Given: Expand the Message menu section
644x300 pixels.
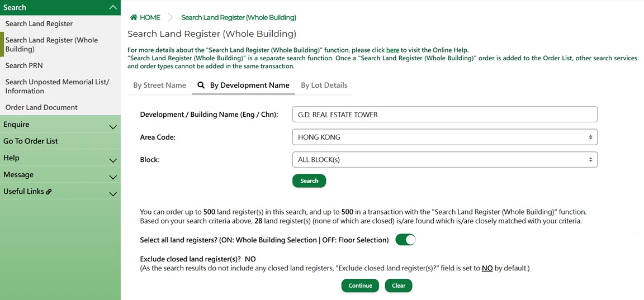Looking at the screenshot, I should click(x=113, y=177).
